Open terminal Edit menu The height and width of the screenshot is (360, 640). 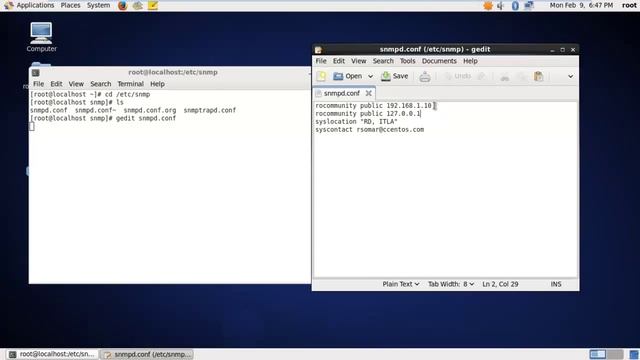click(x=56, y=84)
